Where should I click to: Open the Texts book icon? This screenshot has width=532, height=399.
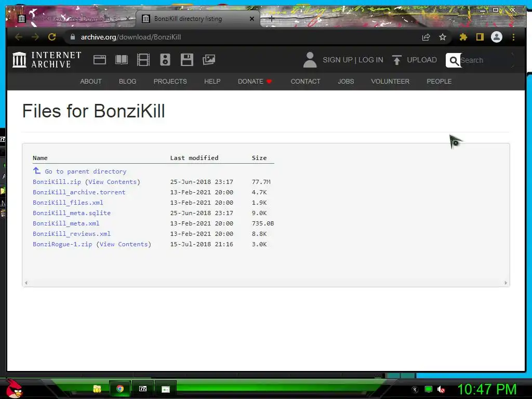pyautogui.click(x=122, y=60)
